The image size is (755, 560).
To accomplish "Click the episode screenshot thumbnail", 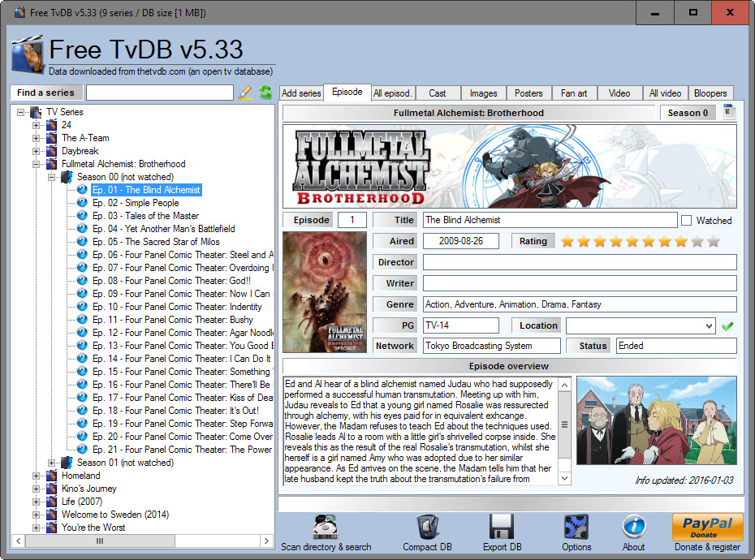I will [x=656, y=420].
